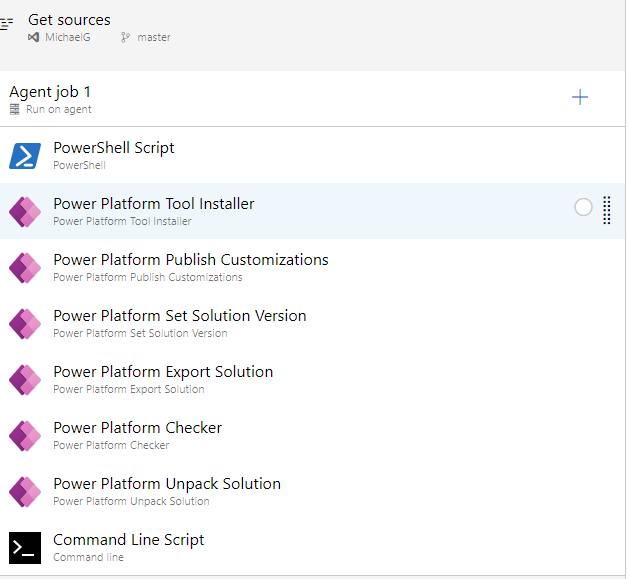This screenshot has width=629, height=579.
Task: Click the Unpack Solution task icon
Action: 25,492
